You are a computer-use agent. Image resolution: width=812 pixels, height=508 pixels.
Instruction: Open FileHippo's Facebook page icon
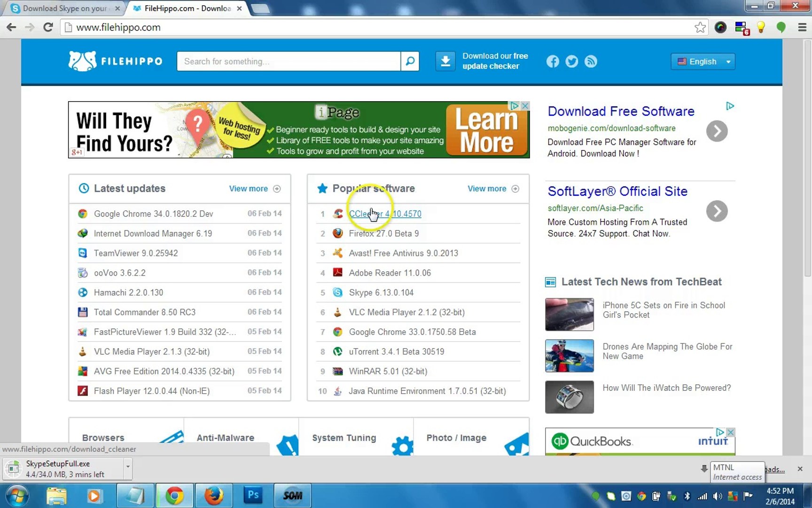pos(553,62)
